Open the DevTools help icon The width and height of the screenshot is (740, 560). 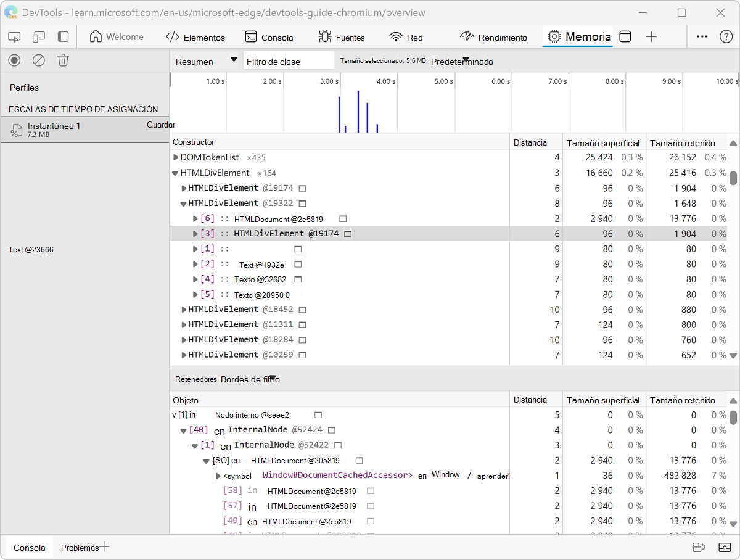[x=726, y=37]
